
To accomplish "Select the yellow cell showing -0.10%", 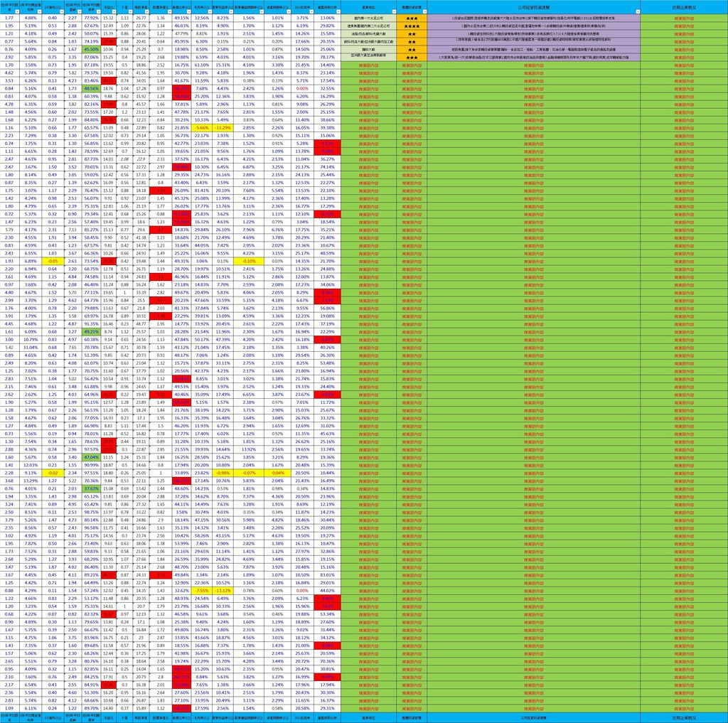I will tap(249, 261).
